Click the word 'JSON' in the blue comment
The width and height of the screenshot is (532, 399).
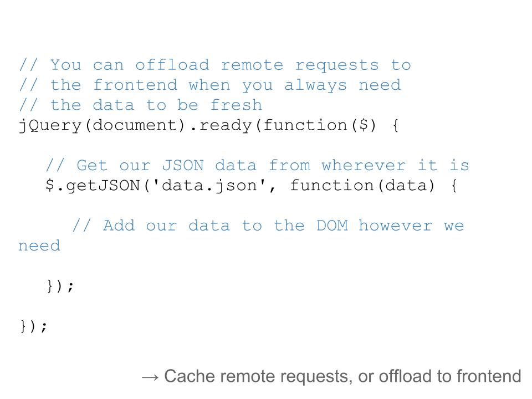pos(183,166)
